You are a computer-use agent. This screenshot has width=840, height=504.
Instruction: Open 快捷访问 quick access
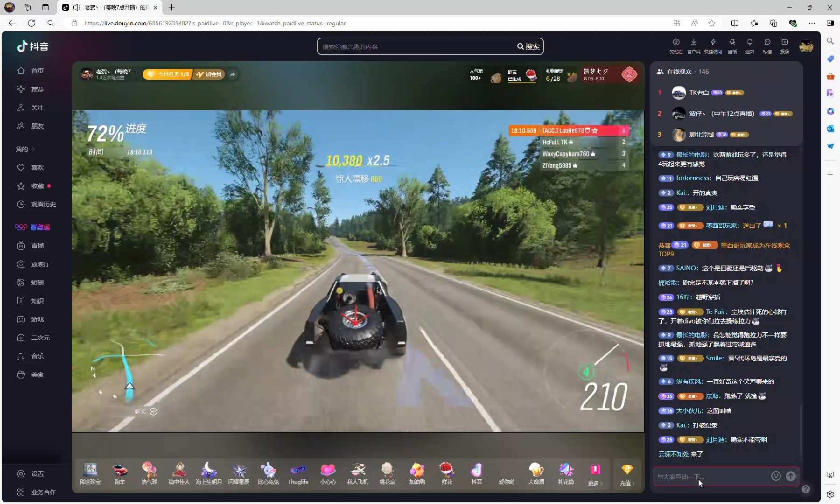(713, 46)
